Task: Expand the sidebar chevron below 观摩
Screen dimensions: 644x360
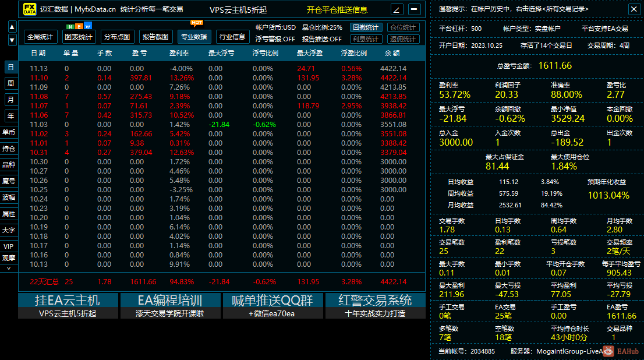Action: pos(9,268)
